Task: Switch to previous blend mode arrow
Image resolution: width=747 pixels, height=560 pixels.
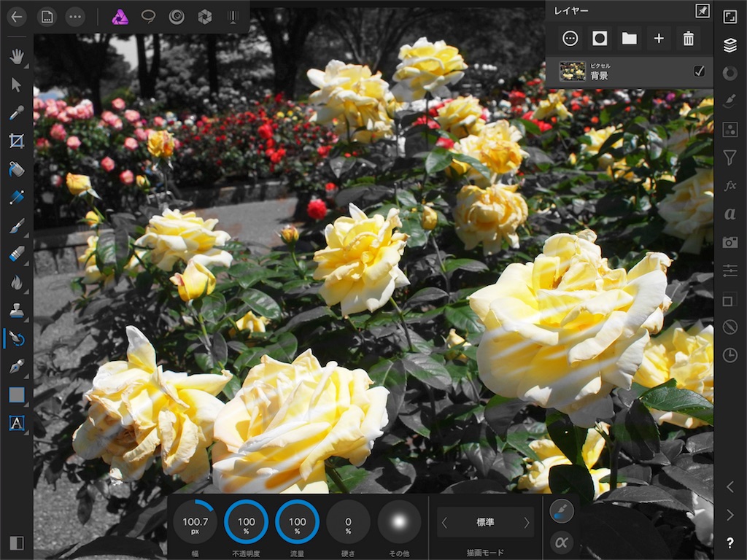Action: (x=444, y=523)
